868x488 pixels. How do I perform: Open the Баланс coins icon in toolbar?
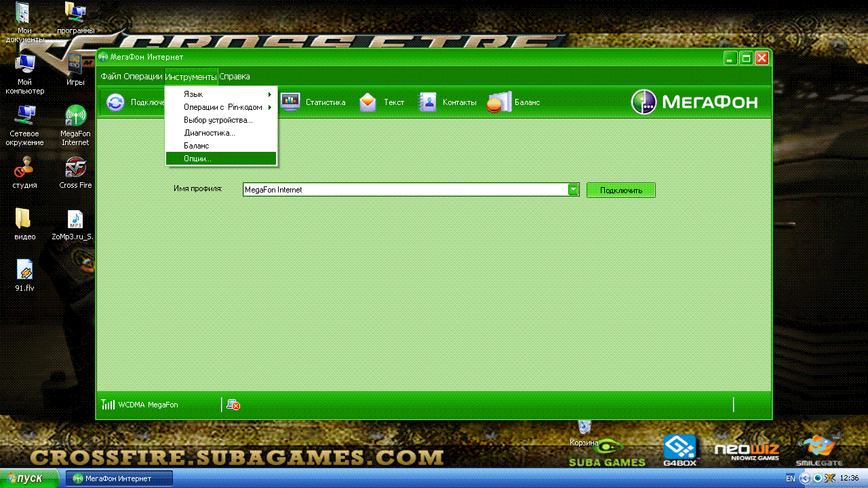click(x=500, y=102)
